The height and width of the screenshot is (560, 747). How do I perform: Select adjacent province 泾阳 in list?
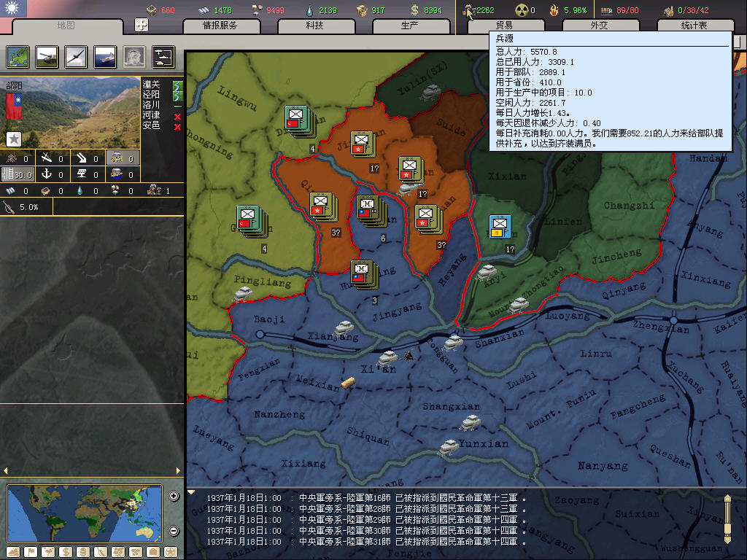point(151,94)
